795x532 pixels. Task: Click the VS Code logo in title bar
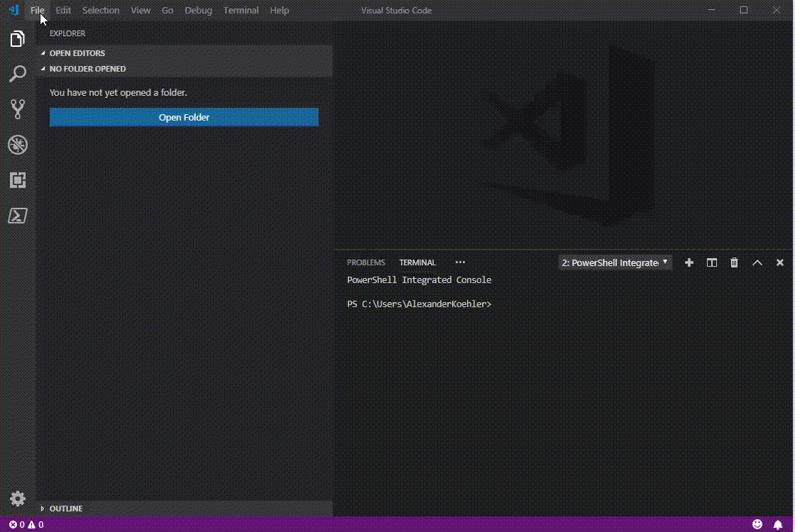[x=14, y=10]
